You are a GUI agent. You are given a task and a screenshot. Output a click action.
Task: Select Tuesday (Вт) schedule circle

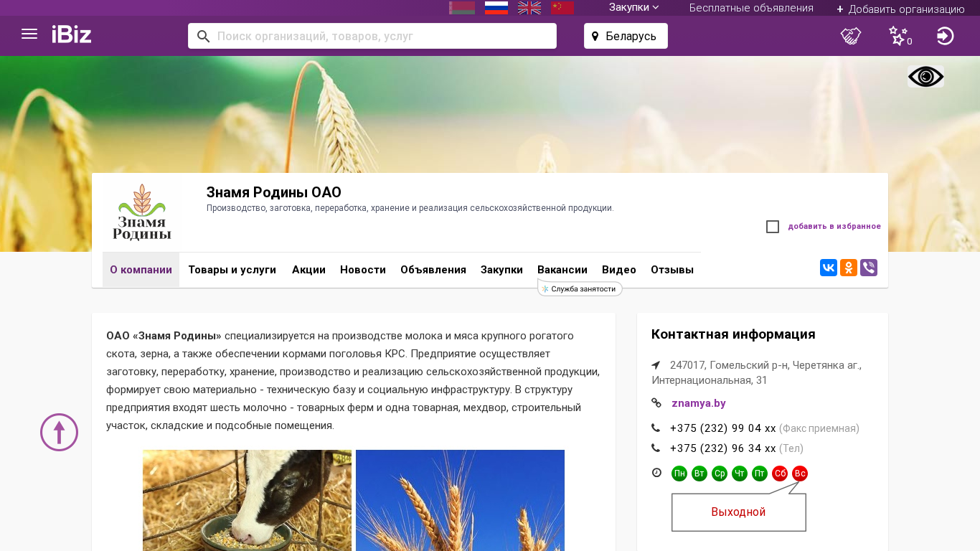coord(699,474)
